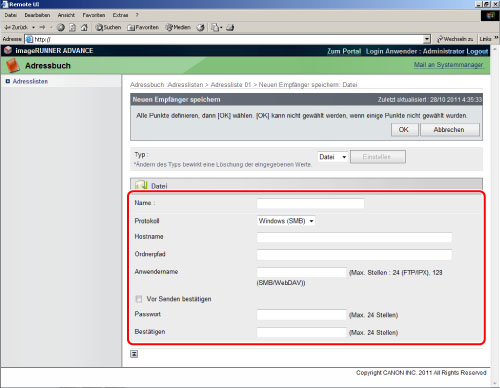Viewport: 500px width, 388px height.
Task: Click the back-to-top arrow icon below form
Action: click(134, 354)
